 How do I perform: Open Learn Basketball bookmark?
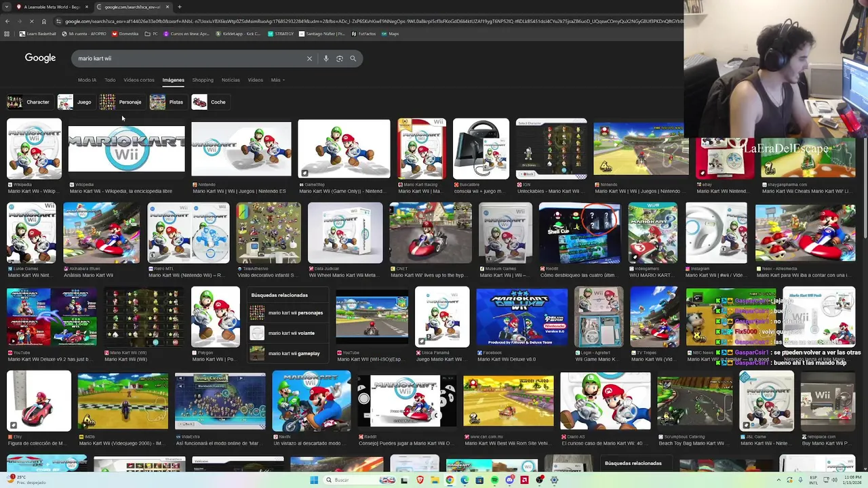tap(39, 34)
